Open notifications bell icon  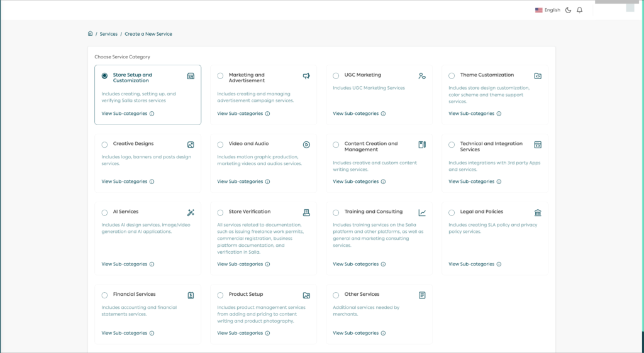click(579, 10)
